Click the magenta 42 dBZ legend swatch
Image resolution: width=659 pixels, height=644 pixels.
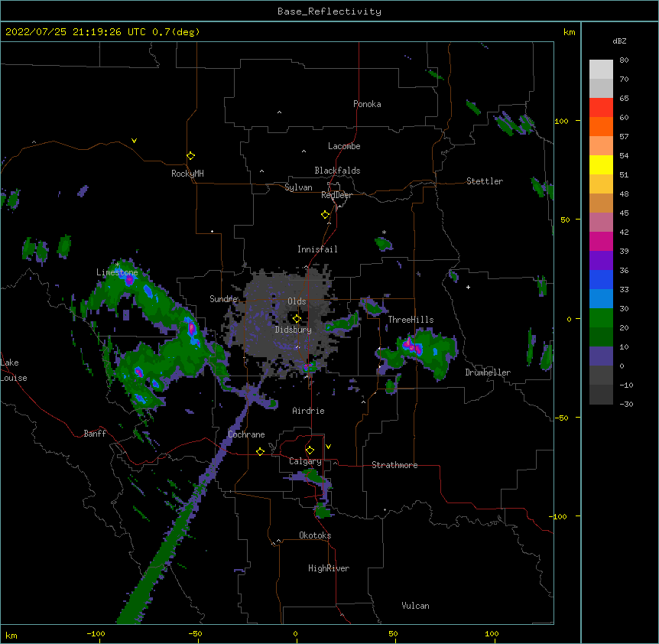pos(601,241)
